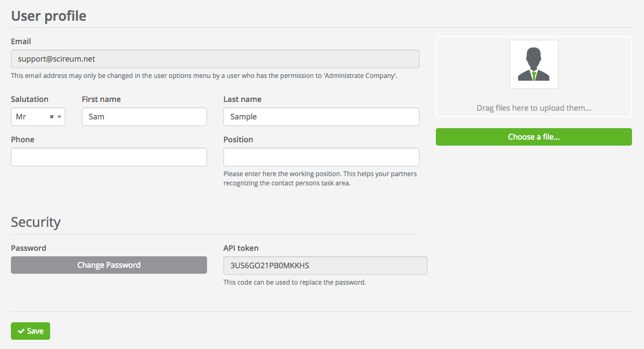
Task: Focus the First name input field
Action: (144, 117)
